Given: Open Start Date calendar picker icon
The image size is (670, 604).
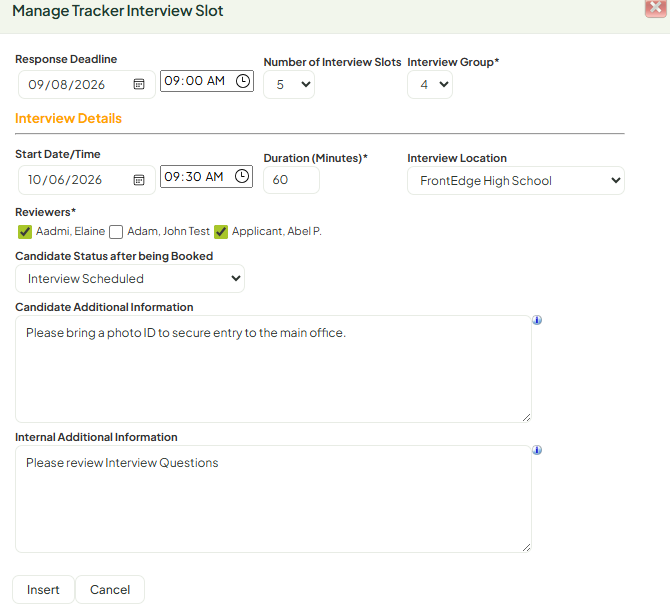Looking at the screenshot, I should click(139, 180).
